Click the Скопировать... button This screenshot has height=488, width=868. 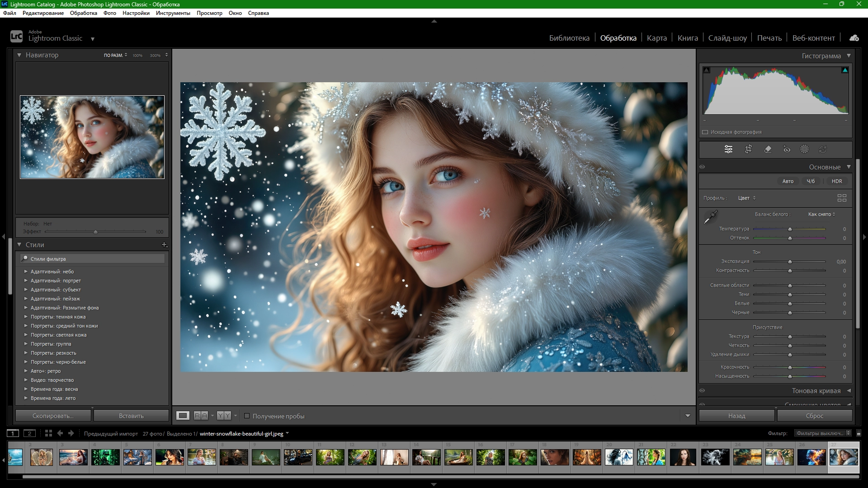(53, 416)
